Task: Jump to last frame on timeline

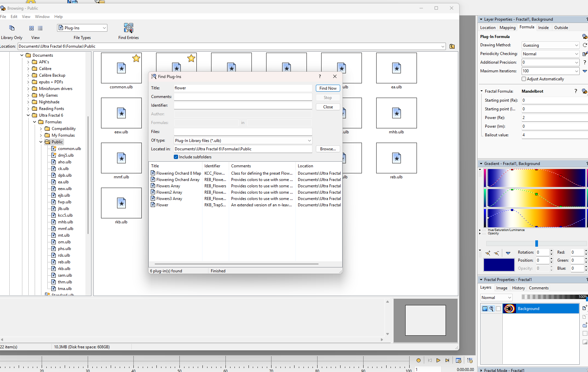Action: click(x=447, y=360)
